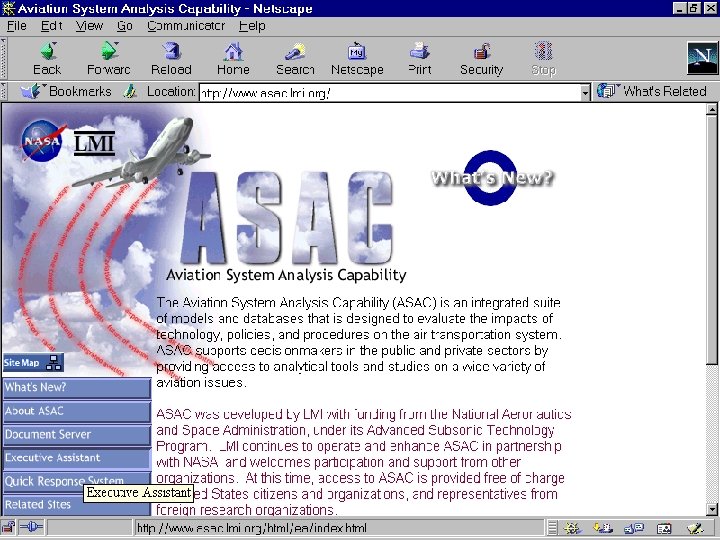Open the View menu
This screenshot has width=720, height=540.
pyautogui.click(x=89, y=26)
